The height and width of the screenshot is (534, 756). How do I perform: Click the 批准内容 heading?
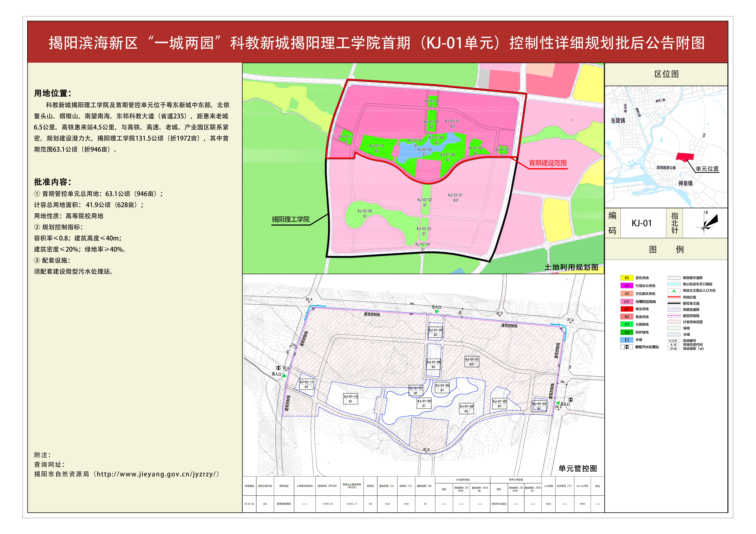tap(53, 182)
